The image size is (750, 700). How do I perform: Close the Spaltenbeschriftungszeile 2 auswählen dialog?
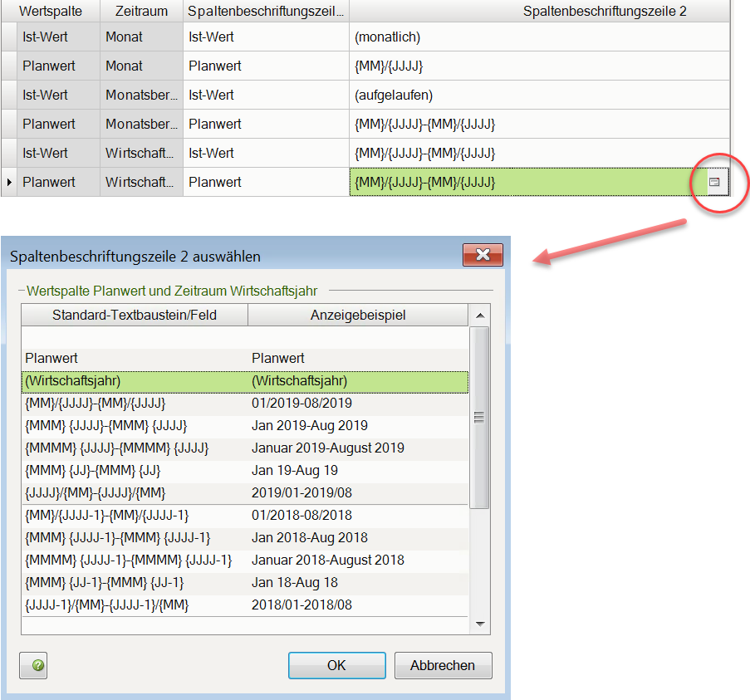click(483, 256)
